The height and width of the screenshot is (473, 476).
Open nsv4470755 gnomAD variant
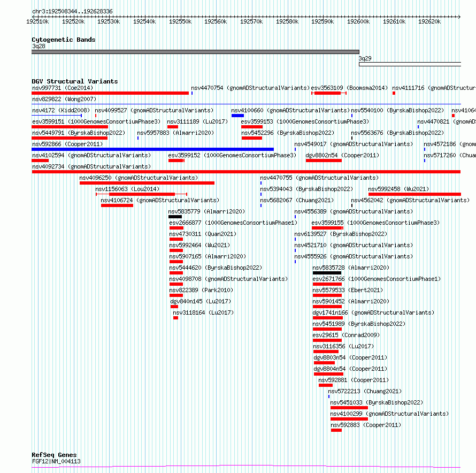[x=319, y=178]
